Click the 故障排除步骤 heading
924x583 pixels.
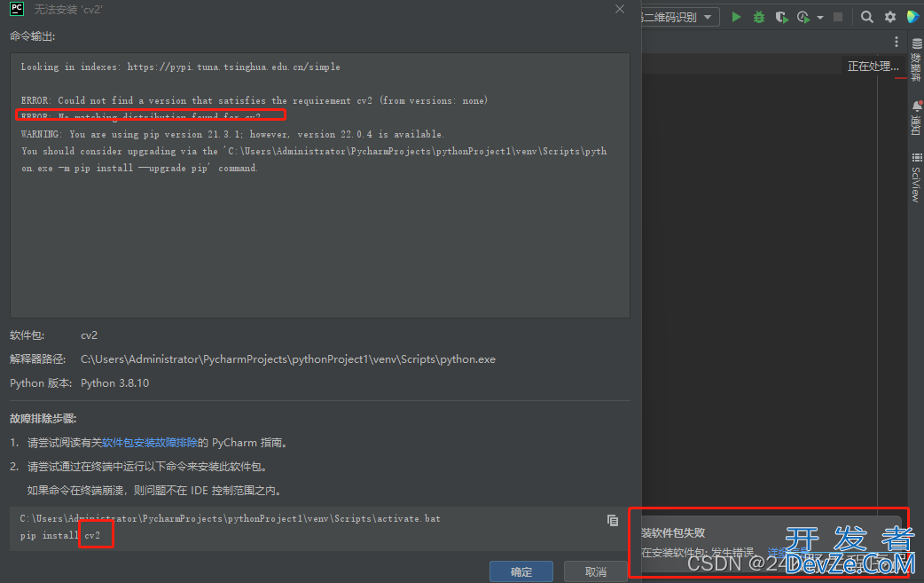[43, 419]
